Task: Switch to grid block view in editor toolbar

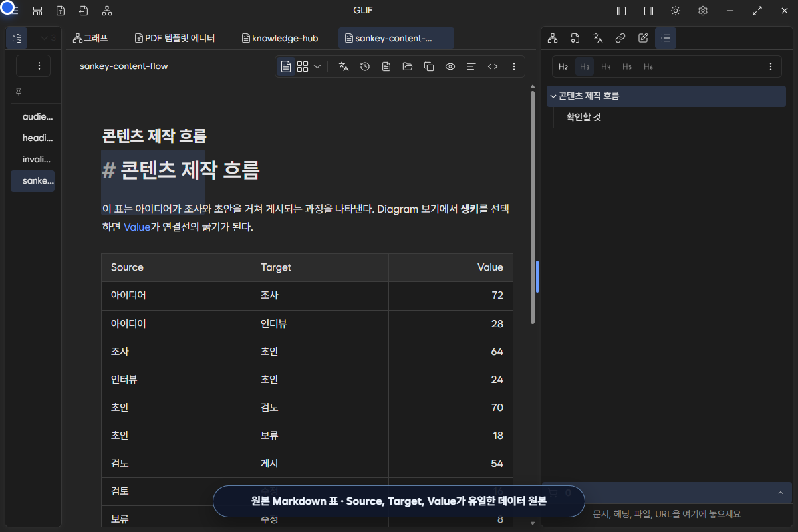Action: pos(303,66)
